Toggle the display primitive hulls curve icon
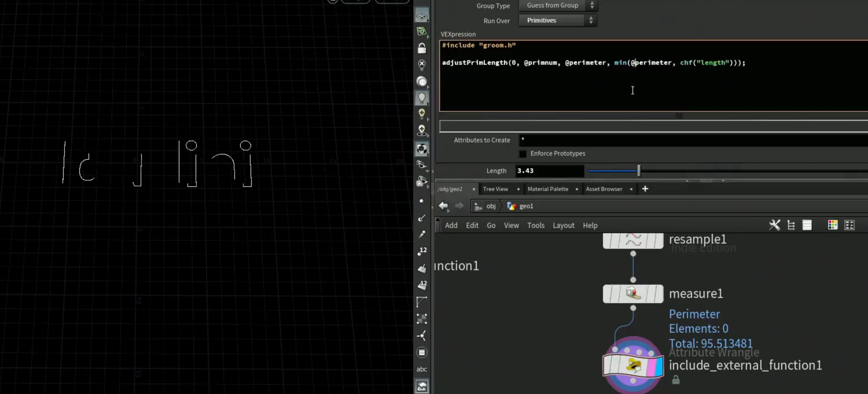868x394 pixels. (x=422, y=301)
